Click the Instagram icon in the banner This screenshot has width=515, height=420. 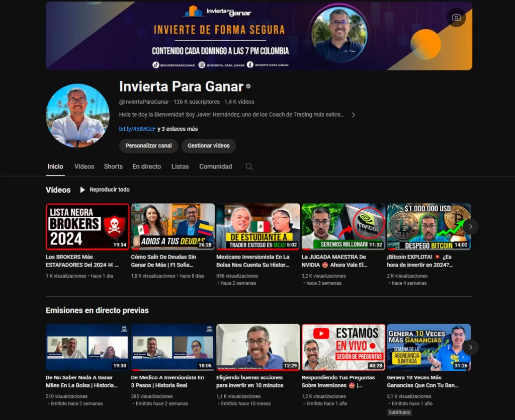pyautogui.click(x=202, y=65)
